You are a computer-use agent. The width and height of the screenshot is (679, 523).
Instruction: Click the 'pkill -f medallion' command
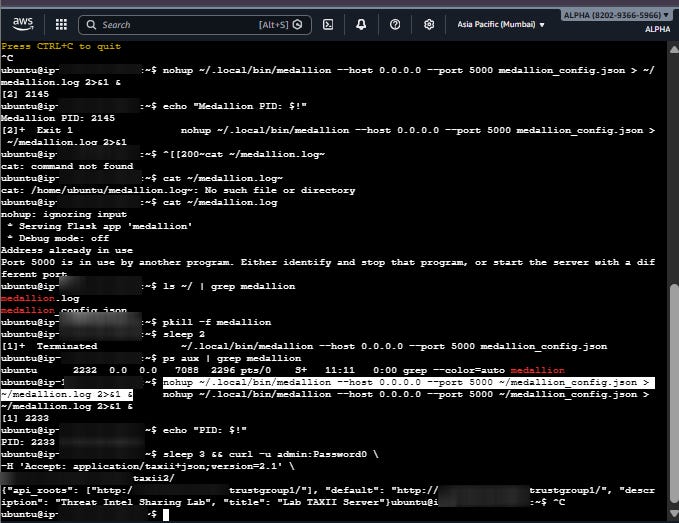pyautogui.click(x=217, y=322)
